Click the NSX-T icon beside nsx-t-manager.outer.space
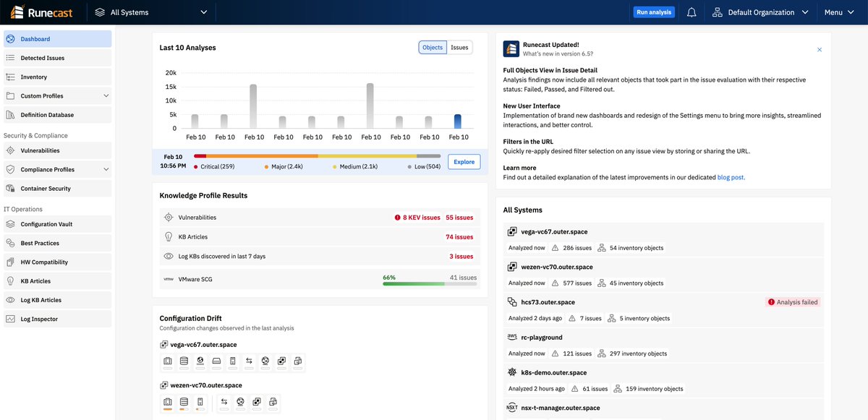The height and width of the screenshot is (420, 868). pos(512,408)
